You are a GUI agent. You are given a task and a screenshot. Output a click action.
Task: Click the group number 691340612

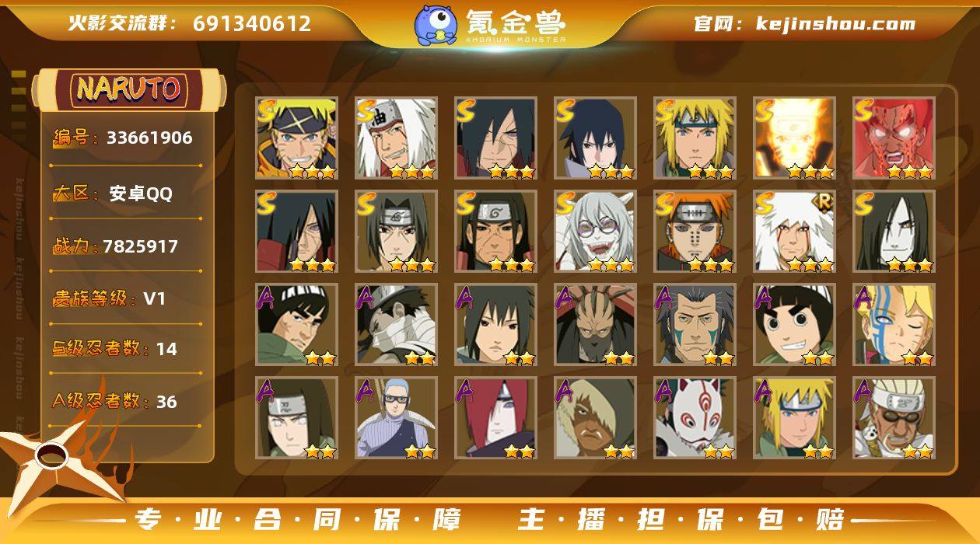click(x=252, y=23)
